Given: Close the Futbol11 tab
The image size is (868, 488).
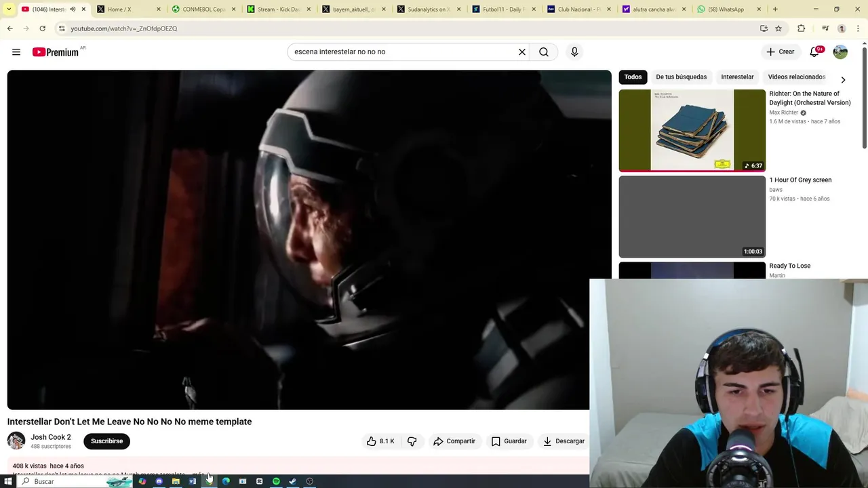Looking at the screenshot, I should coord(534,9).
